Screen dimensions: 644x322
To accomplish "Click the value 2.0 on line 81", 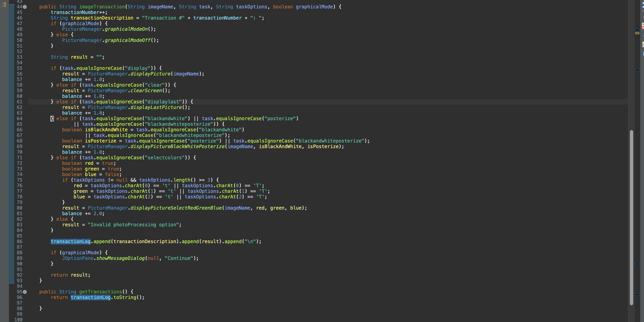I will (98, 214).
